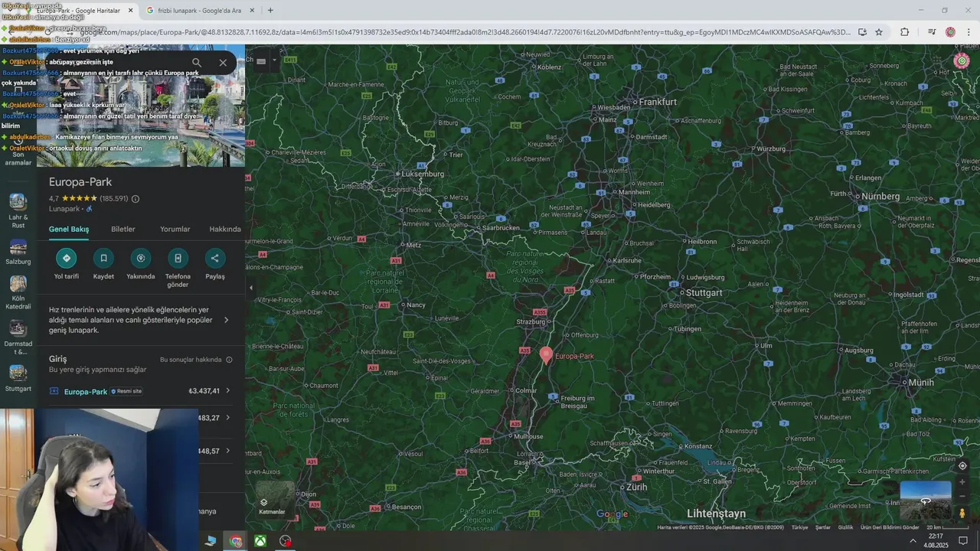This screenshot has height=551, width=980.
Task: Open the Chrome extensions puzzle icon
Action: pyautogui.click(x=904, y=32)
